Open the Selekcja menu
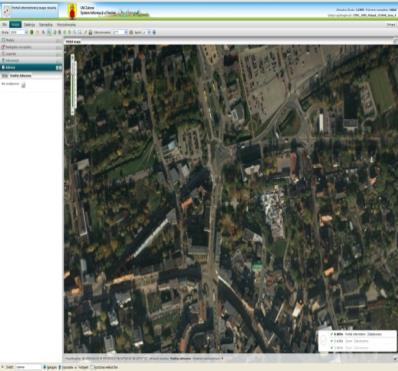This screenshot has width=398, height=371. [29, 25]
